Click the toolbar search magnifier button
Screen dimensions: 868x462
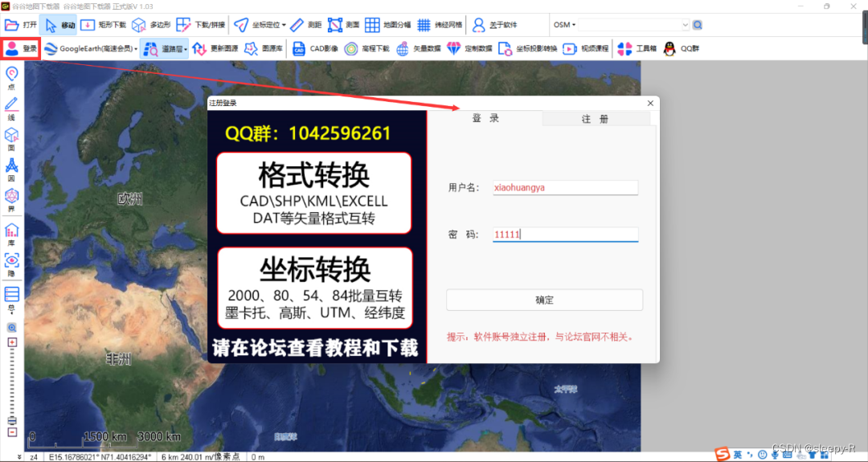tap(698, 25)
